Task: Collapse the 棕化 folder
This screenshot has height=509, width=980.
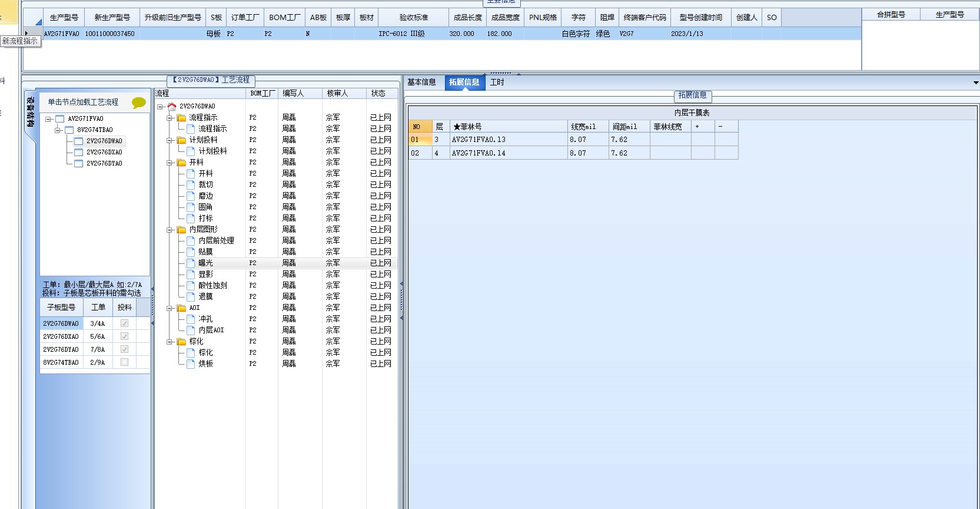Action: (170, 342)
